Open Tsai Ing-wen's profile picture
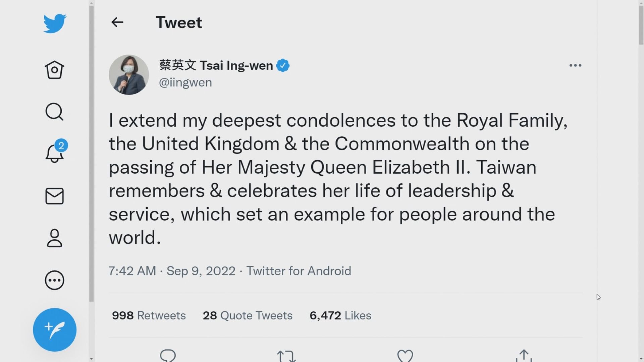 tap(129, 75)
